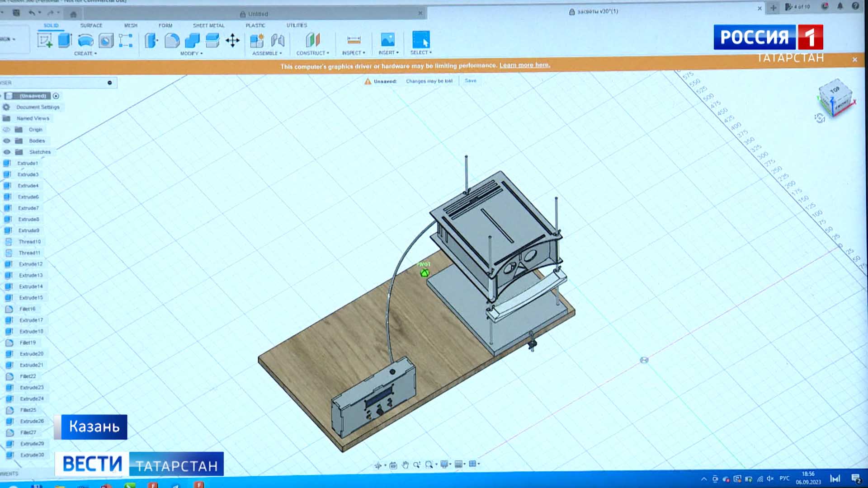This screenshot has width=868, height=488.
Task: Click the TOP face of the ViewCube
Action: pyautogui.click(x=835, y=90)
